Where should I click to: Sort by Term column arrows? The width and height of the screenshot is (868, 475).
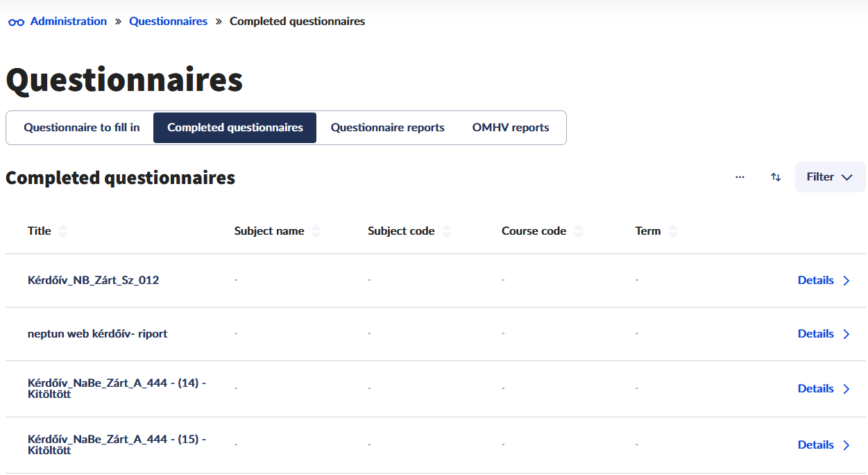coord(672,231)
